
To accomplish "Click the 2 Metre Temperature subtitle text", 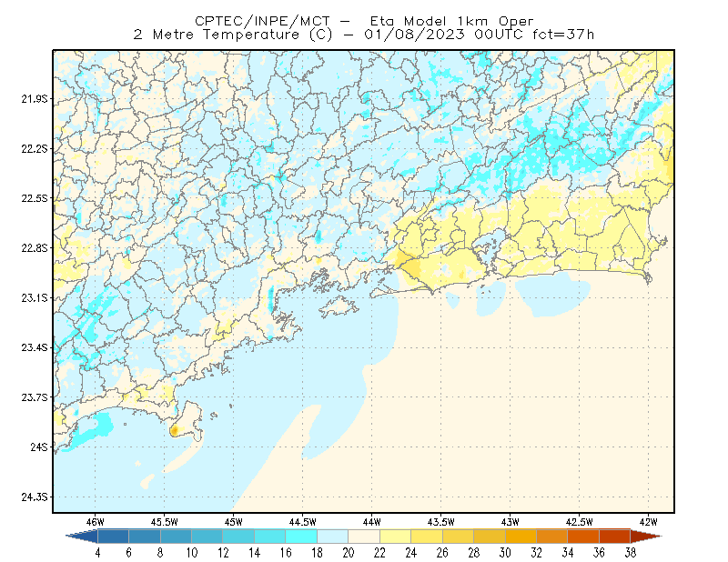I will pos(217,35).
